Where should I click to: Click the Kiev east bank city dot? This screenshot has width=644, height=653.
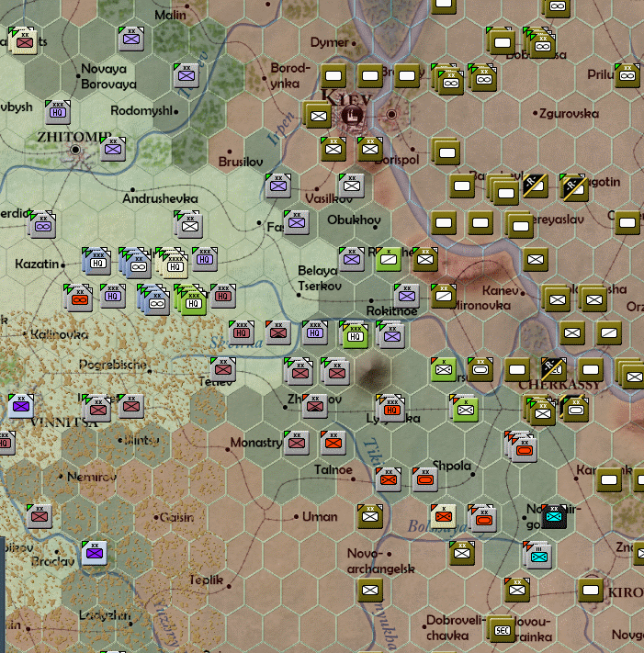click(x=391, y=114)
